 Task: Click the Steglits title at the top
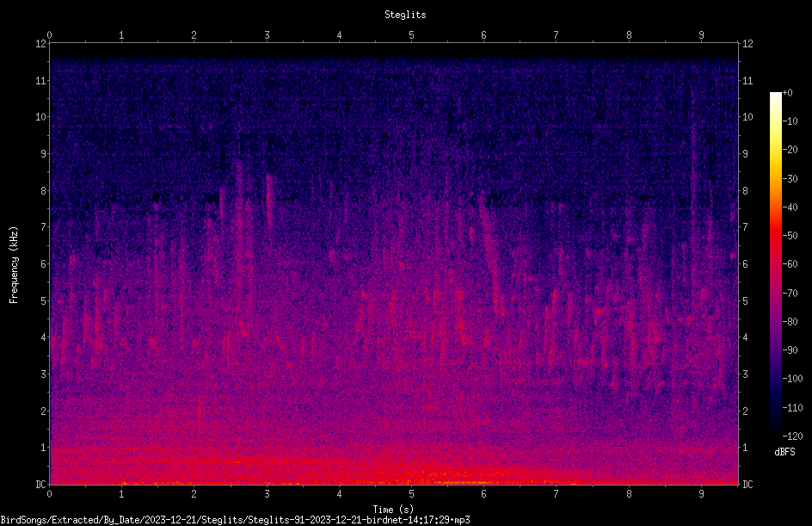tap(405, 15)
